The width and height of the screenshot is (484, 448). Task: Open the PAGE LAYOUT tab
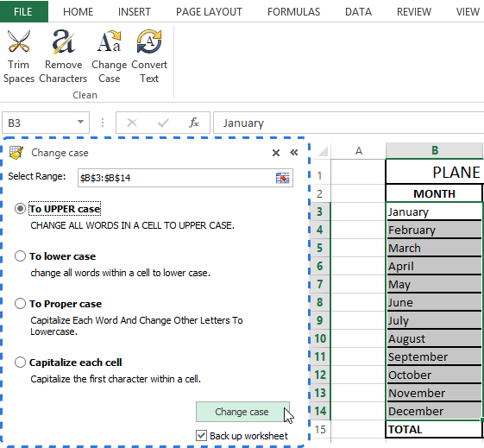[x=209, y=12]
